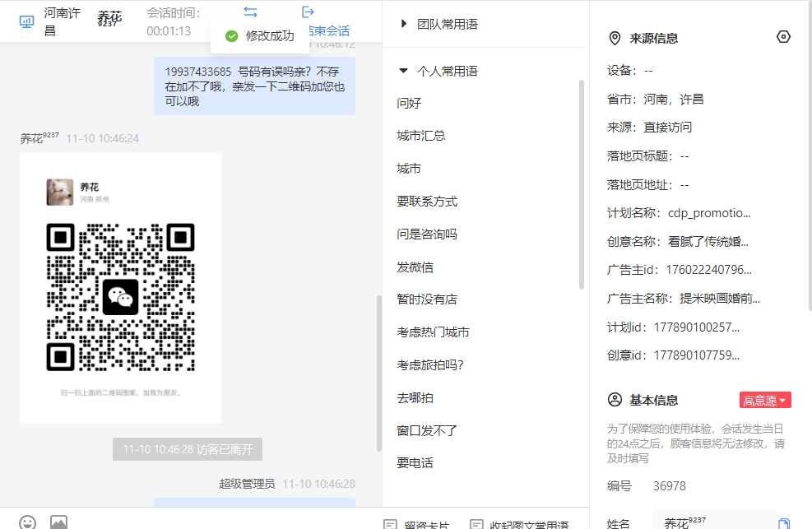Click the 结束会话 link
812x529 pixels.
pos(329,31)
